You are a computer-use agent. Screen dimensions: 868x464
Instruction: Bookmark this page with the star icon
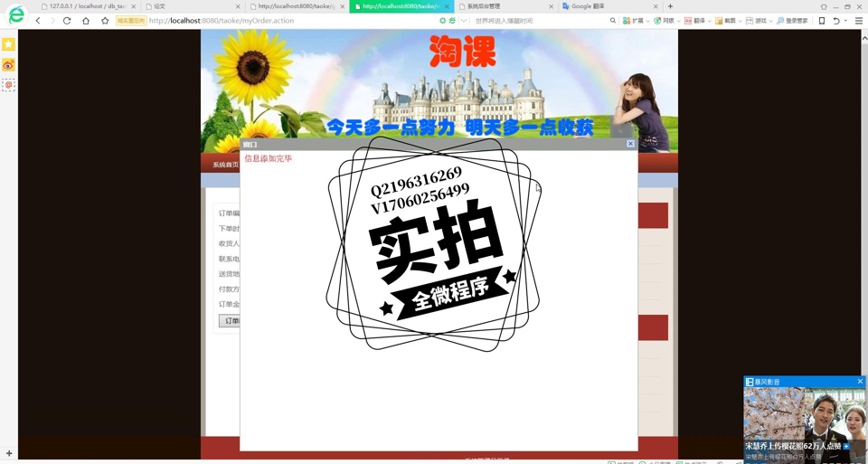coord(105,21)
